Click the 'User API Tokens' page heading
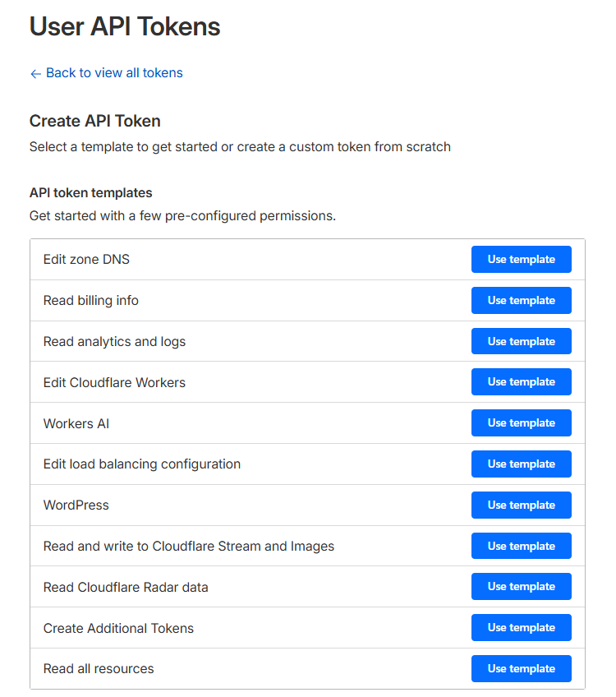The height and width of the screenshot is (697, 616). pyautogui.click(x=125, y=27)
